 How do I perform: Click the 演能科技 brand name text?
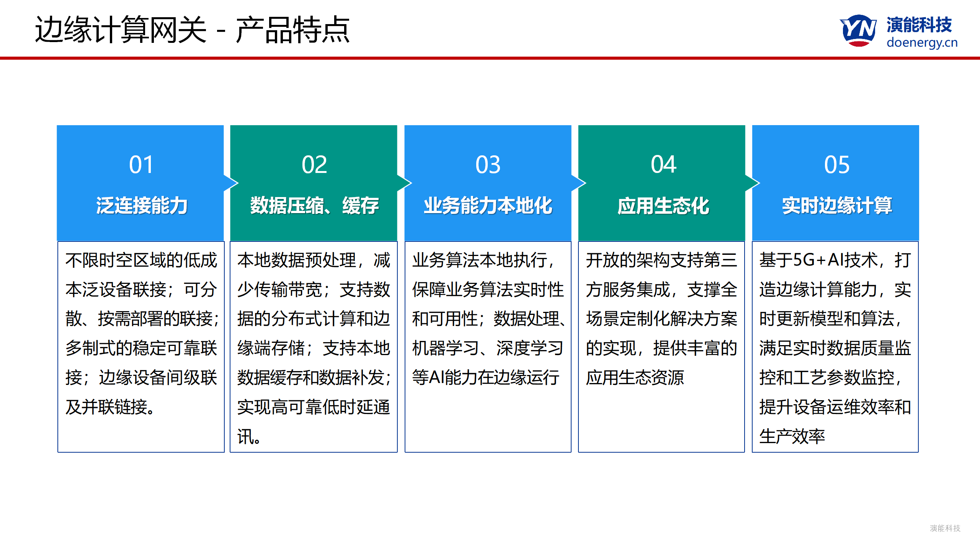tap(919, 24)
